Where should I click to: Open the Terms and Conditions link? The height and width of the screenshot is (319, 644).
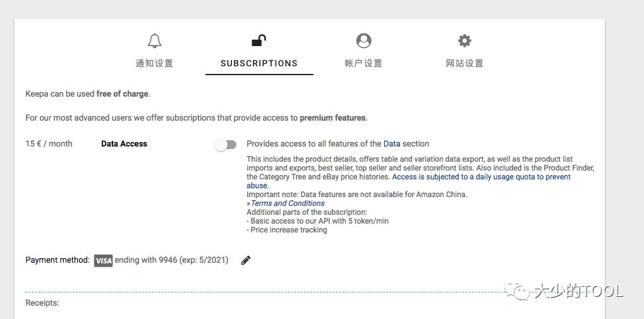(288, 203)
